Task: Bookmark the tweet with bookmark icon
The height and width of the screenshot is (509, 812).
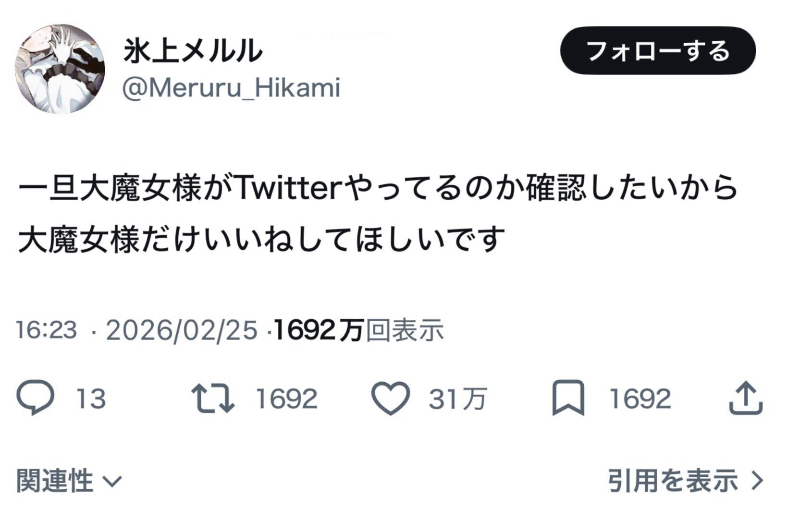Action: click(x=568, y=398)
